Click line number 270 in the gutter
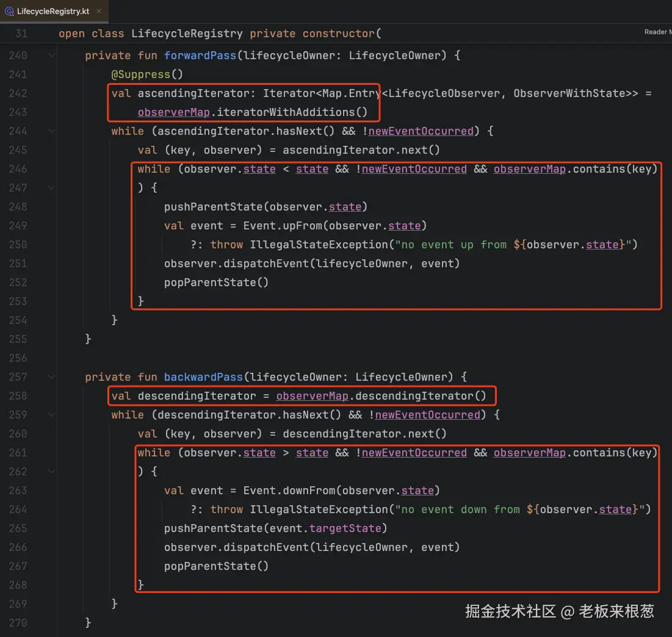The image size is (672, 637). 18,622
